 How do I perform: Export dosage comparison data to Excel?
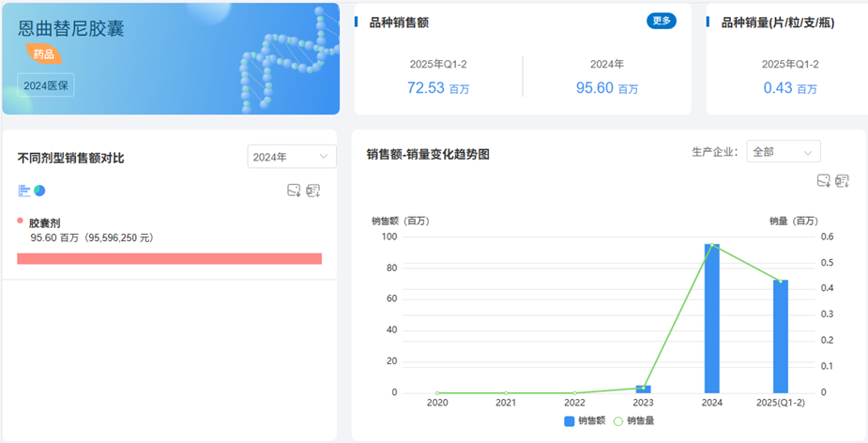[313, 191]
